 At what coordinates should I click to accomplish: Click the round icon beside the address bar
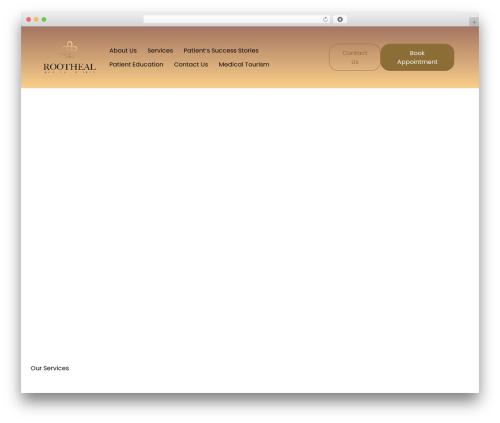point(340,20)
